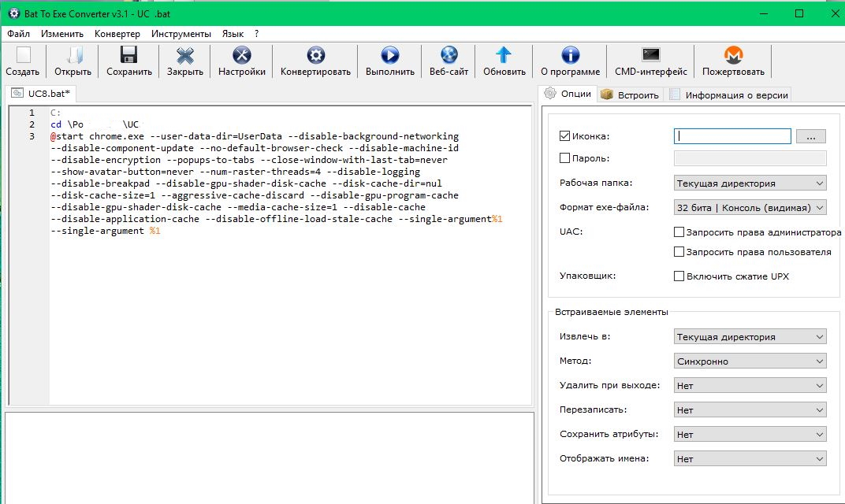
Task: Open the Файл menu
Action: coord(18,33)
